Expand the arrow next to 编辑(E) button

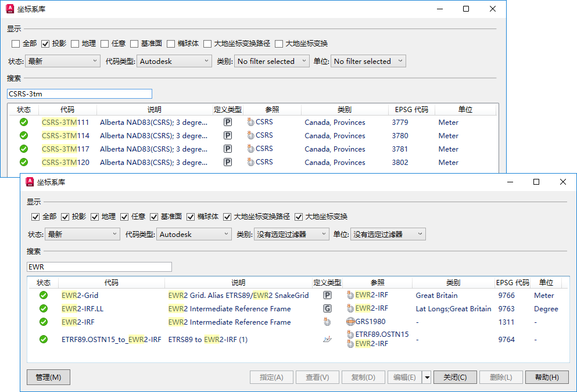(427, 377)
